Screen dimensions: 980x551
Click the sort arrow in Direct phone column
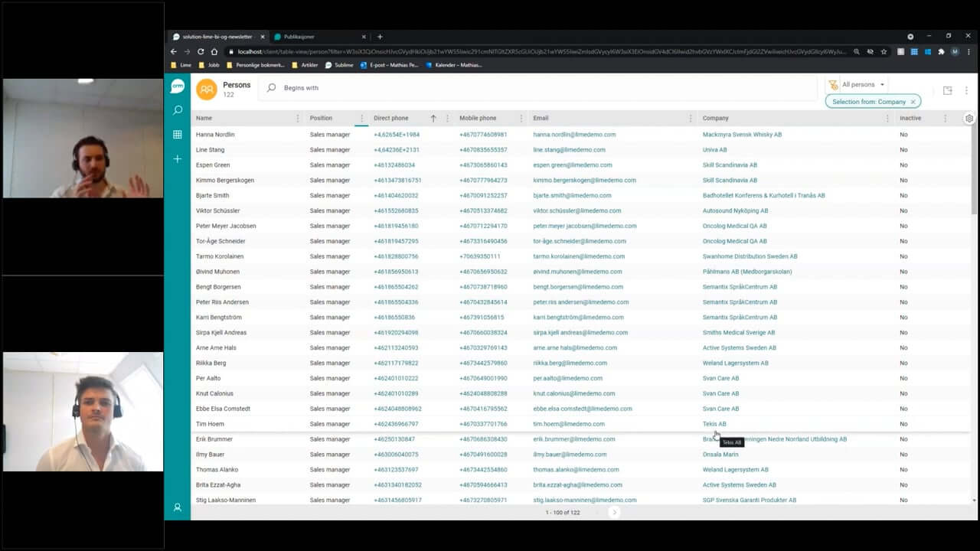point(433,119)
